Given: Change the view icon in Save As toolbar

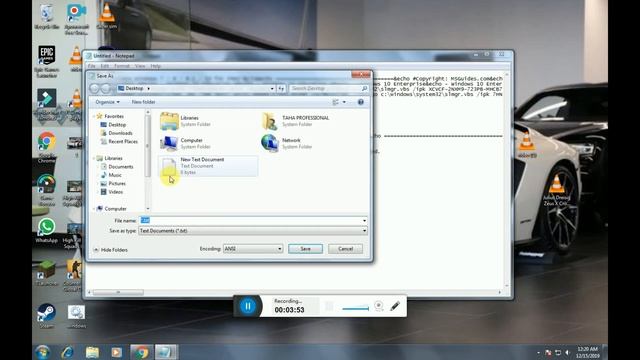Looking at the screenshot, I should click(336, 102).
